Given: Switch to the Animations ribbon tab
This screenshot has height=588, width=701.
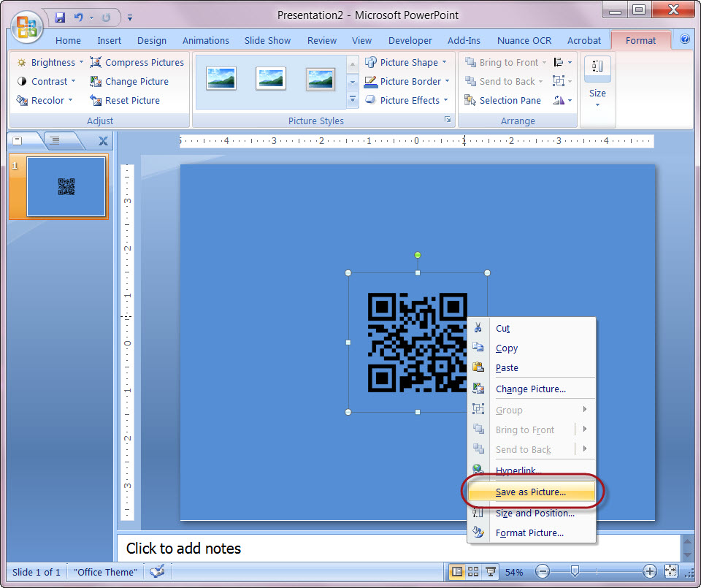Looking at the screenshot, I should coord(205,40).
